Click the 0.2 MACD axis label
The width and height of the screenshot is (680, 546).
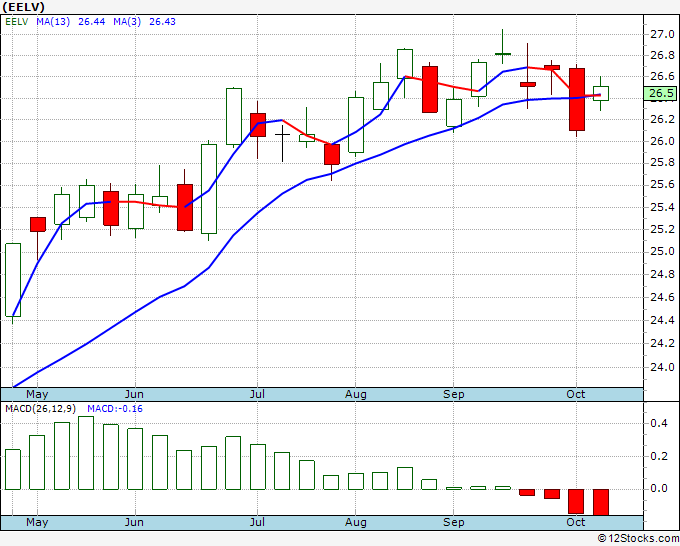659,456
